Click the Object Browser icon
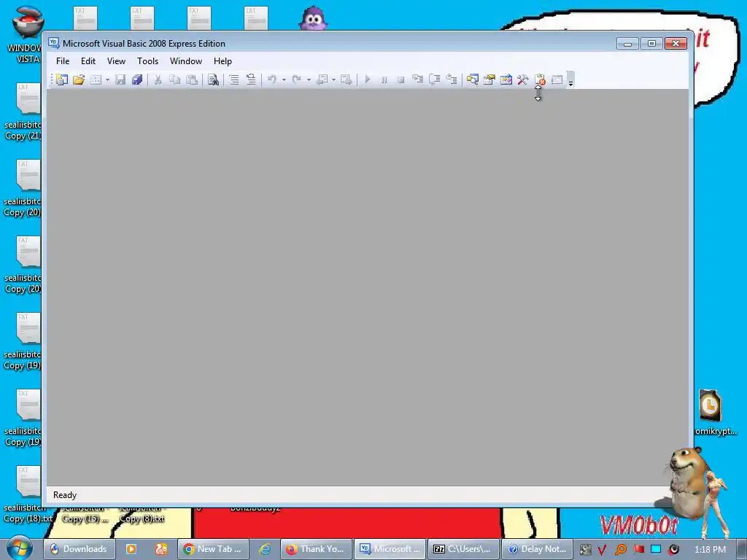The height and width of the screenshot is (560, 747). click(506, 79)
